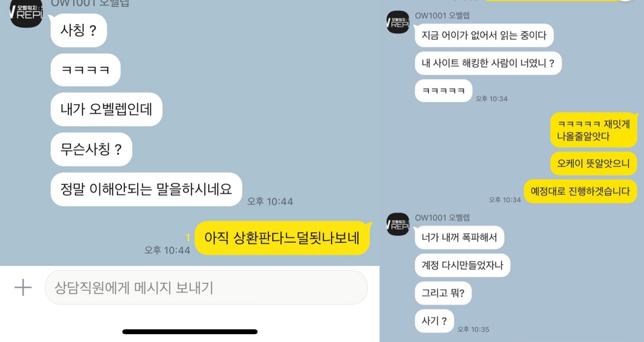Select the '내가 오벨렙인데' message bubble
The height and width of the screenshot is (342, 644).
coord(106,109)
